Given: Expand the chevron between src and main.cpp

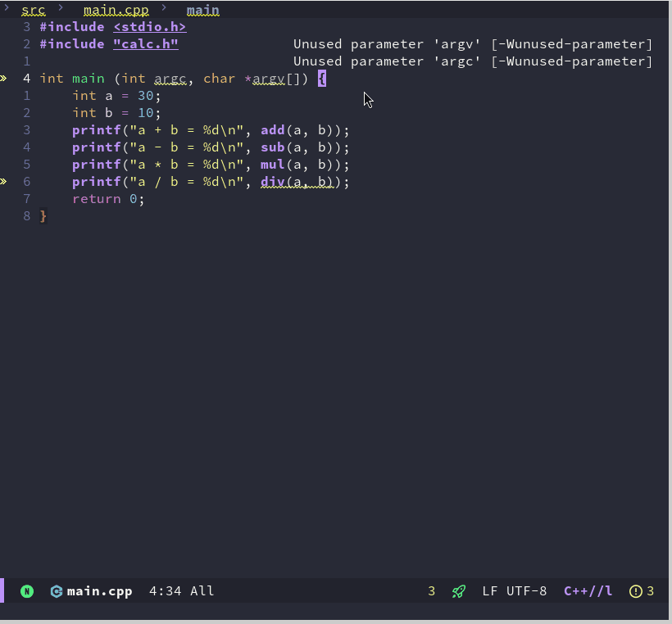Looking at the screenshot, I should (61, 10).
